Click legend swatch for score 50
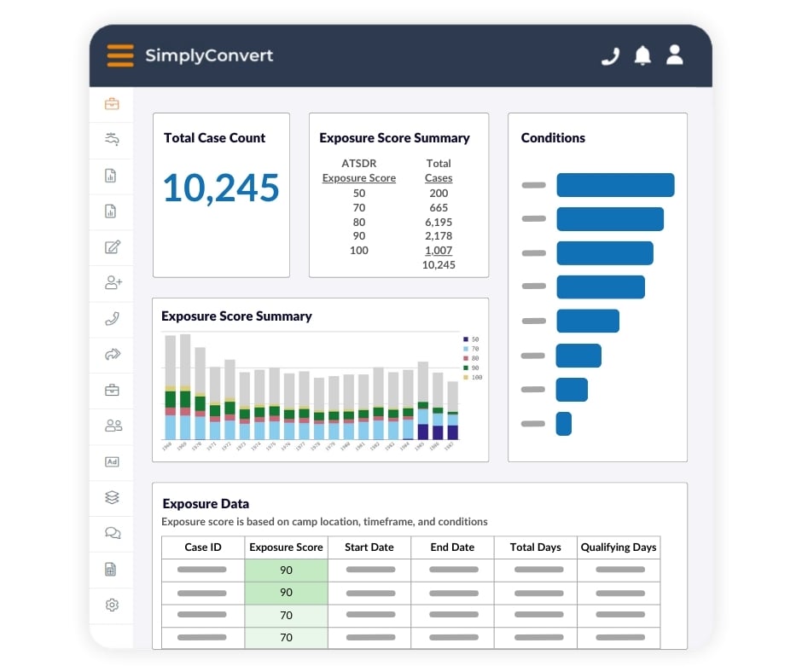802x672 pixels. coord(466,339)
